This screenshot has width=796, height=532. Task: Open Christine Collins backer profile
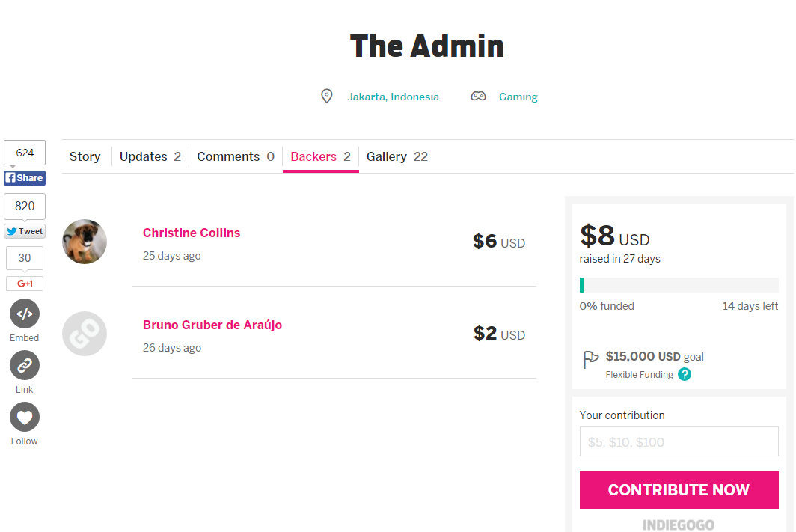point(192,233)
